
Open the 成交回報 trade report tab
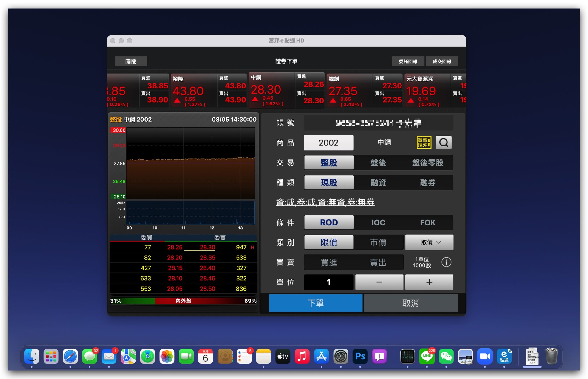point(442,61)
